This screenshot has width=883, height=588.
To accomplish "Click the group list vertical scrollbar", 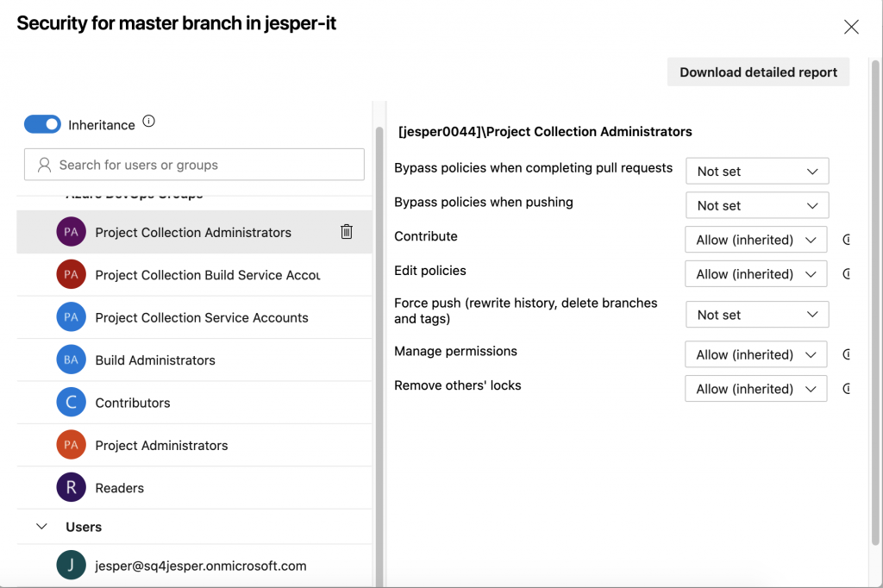I will (379, 345).
